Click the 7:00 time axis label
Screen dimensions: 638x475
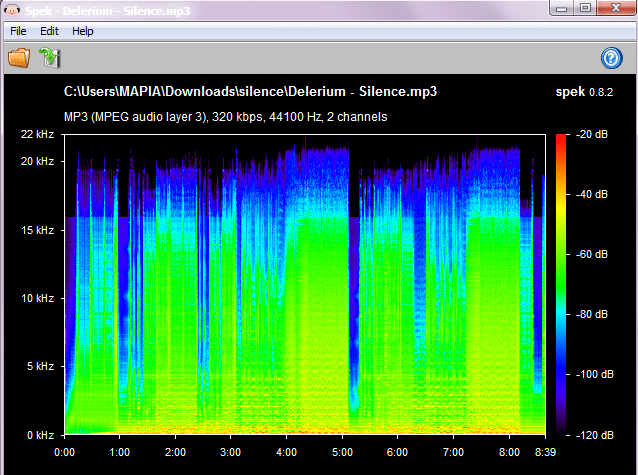453,453
